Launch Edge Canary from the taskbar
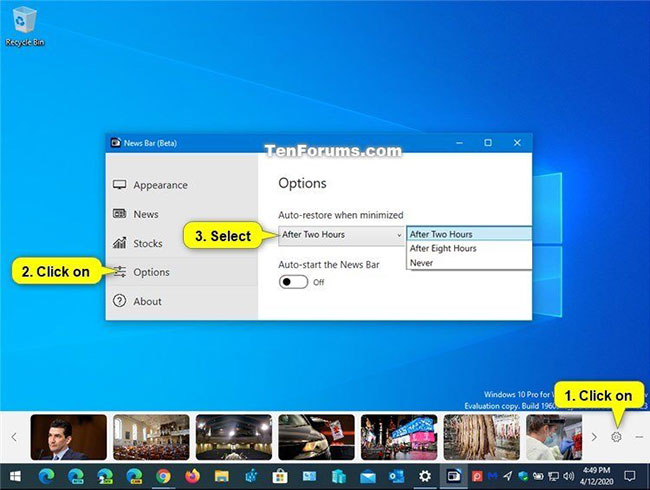 pyautogui.click(x=134, y=476)
